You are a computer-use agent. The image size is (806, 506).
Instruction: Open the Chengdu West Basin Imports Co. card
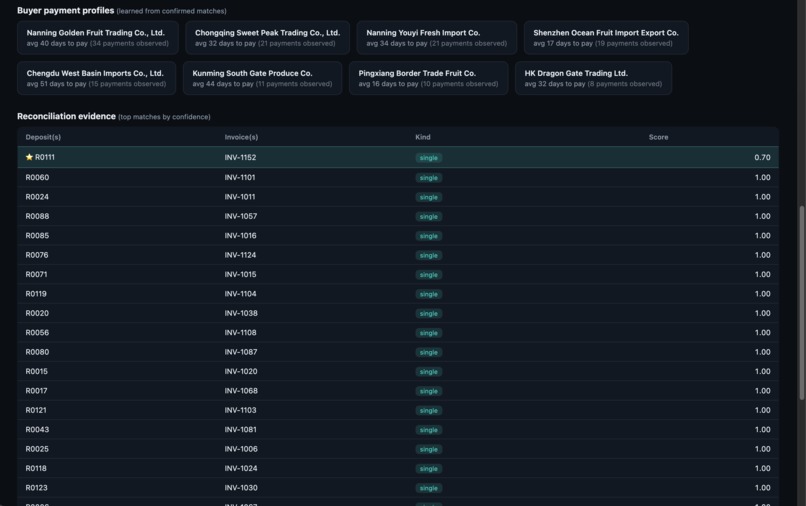pos(97,78)
